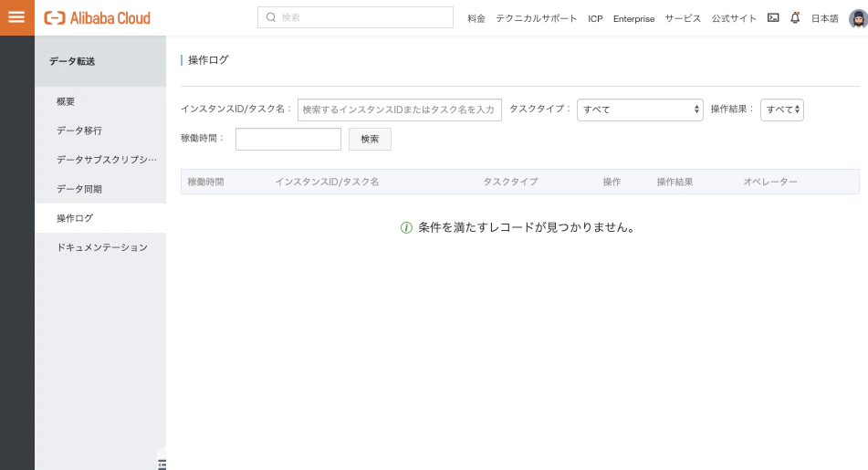Click the 検索 button
Screen dimensions: 868x470
coord(370,139)
